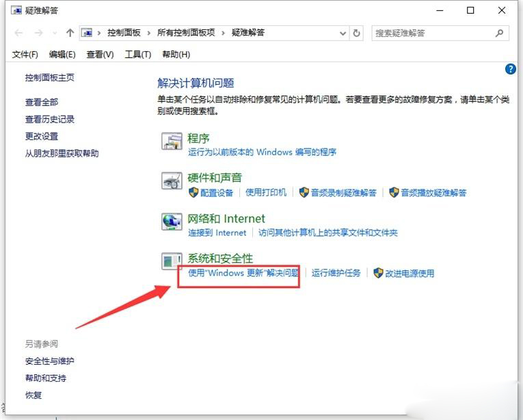Open 改进电源使用 link
The image size is (523, 420).
coord(410,274)
